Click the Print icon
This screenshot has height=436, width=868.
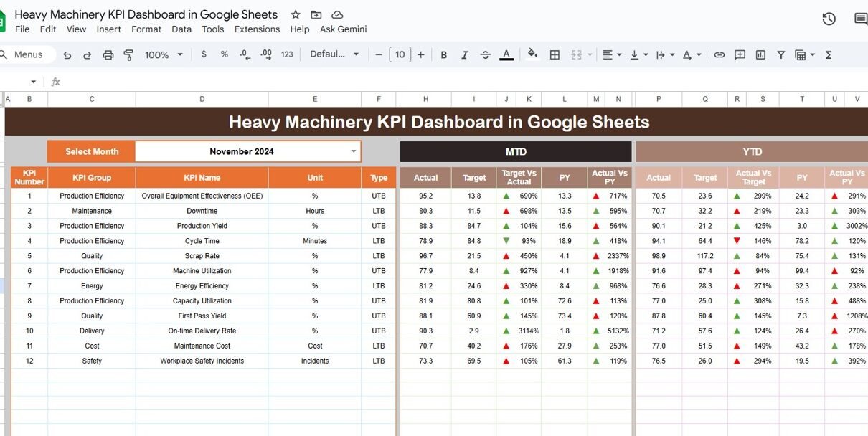pos(108,55)
